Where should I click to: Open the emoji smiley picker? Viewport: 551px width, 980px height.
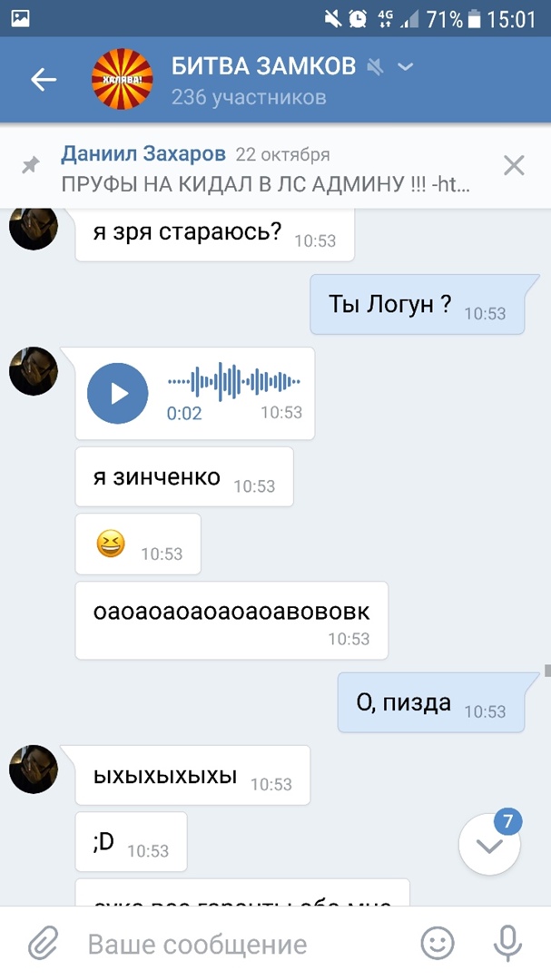[437, 943]
